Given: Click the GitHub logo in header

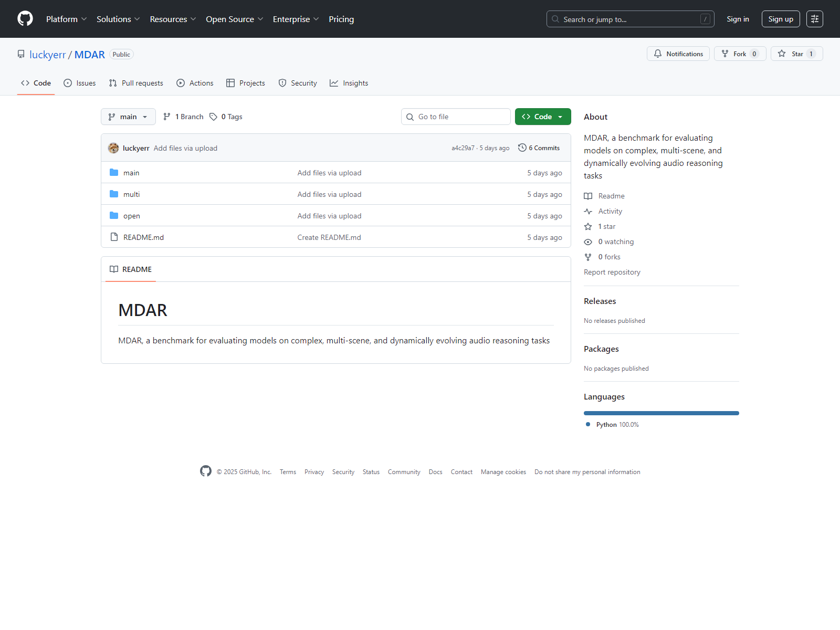Looking at the screenshot, I should [25, 19].
